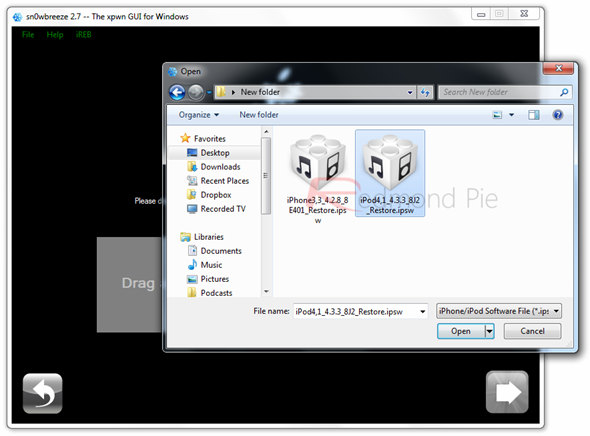Click the folder icon in address bar
This screenshot has height=436, width=590.
pyautogui.click(x=221, y=92)
